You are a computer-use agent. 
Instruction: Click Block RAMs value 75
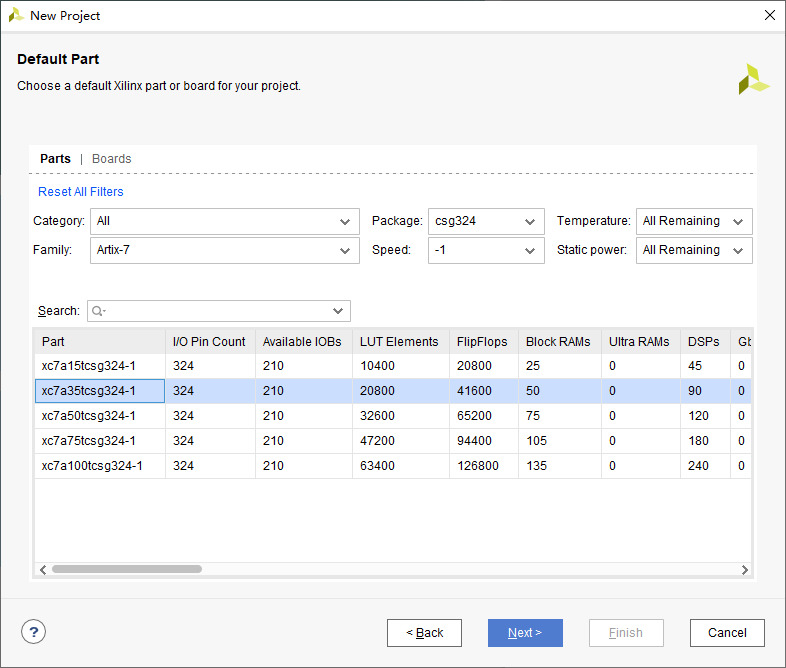pos(533,416)
